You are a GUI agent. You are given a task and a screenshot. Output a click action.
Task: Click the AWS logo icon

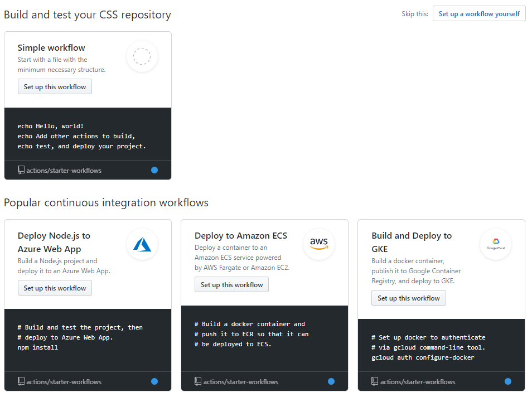[319, 244]
